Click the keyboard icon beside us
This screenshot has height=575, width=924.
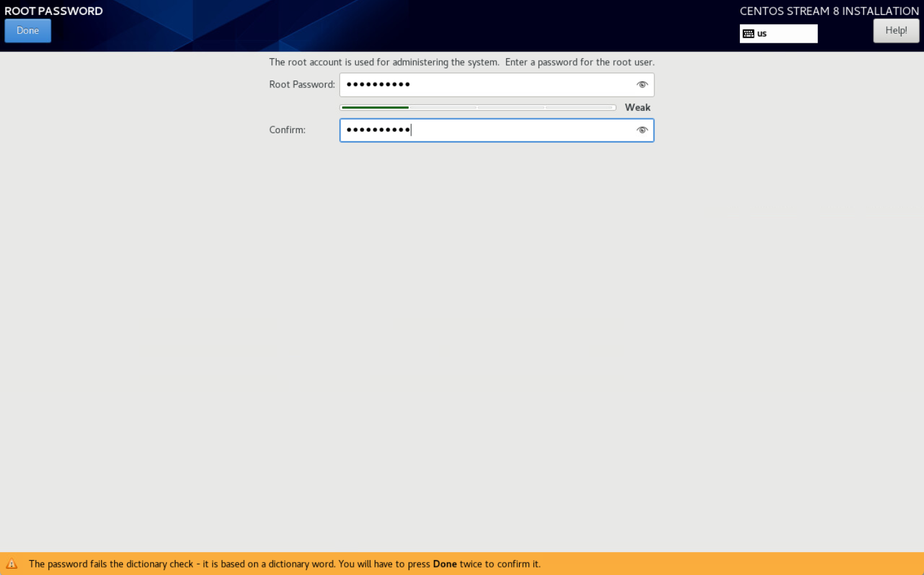(x=749, y=33)
